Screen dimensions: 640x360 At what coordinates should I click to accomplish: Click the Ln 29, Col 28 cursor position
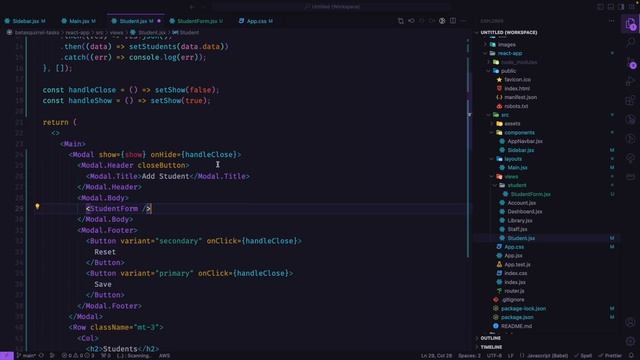click(x=436, y=356)
